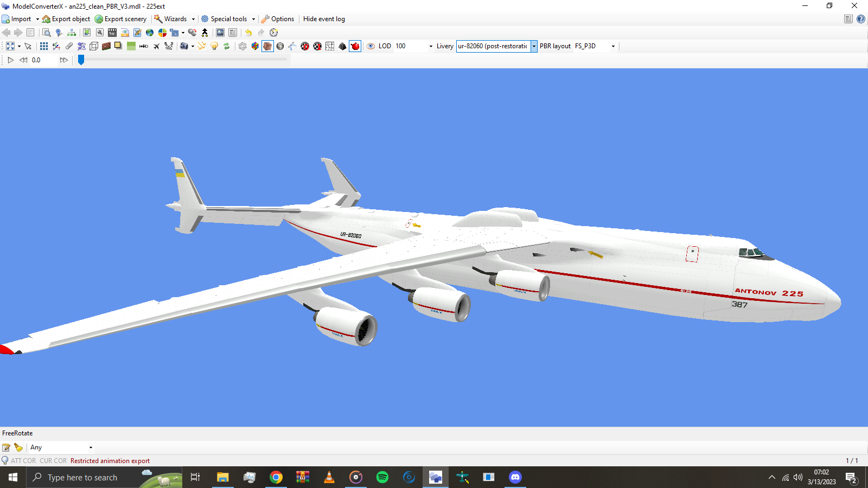Viewport: 868px width, 488px height.
Task: Expand the Special tools dropdown arrow
Action: pyautogui.click(x=253, y=19)
